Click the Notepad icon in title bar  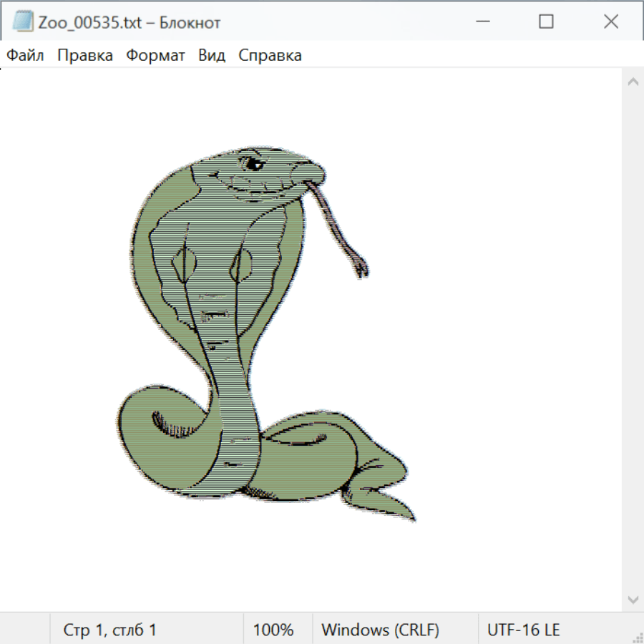(22, 22)
